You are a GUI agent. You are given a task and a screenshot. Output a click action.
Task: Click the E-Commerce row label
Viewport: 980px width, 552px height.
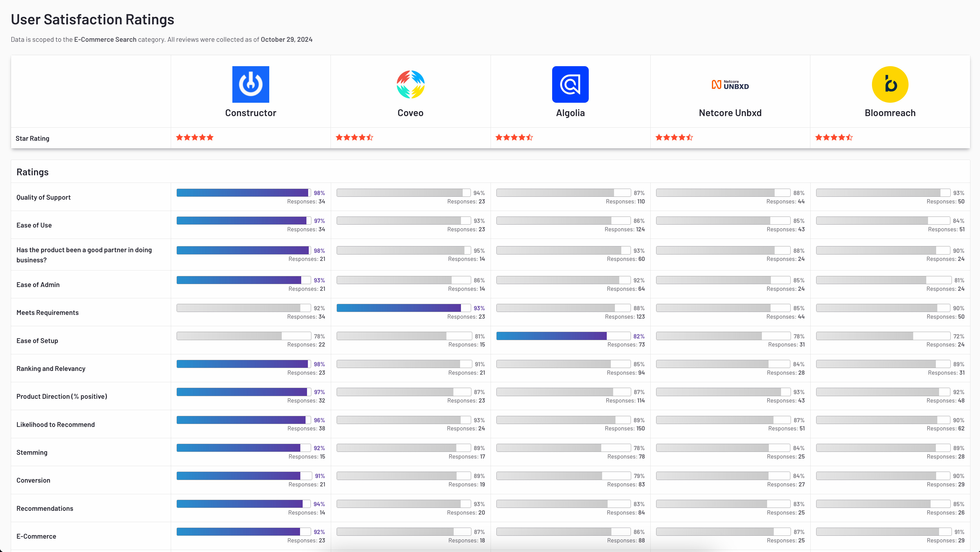click(36, 536)
